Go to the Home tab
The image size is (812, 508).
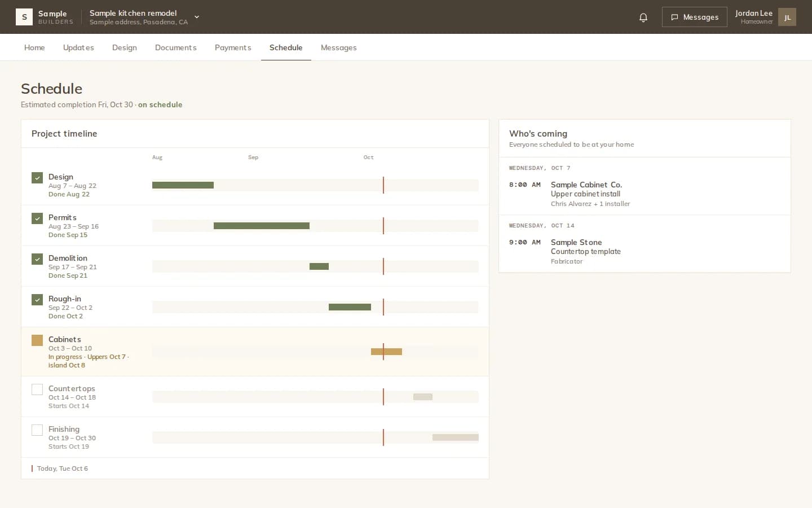point(34,47)
